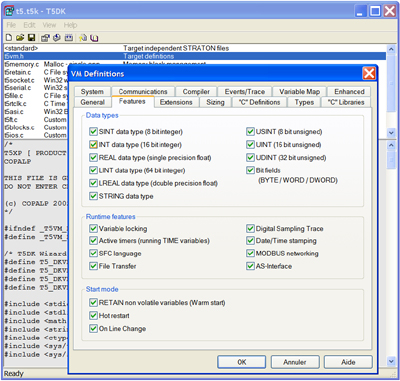Image resolution: width=400 pixels, height=381 pixels.
Task: Select the <standard> row in file list
Action: 195,48
